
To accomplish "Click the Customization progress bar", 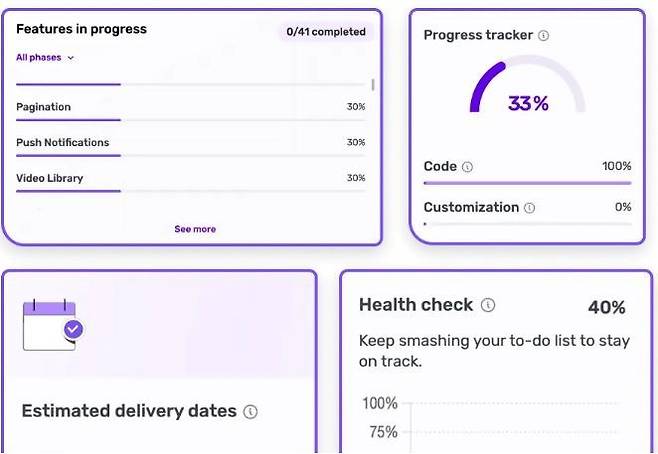I will tap(527, 224).
